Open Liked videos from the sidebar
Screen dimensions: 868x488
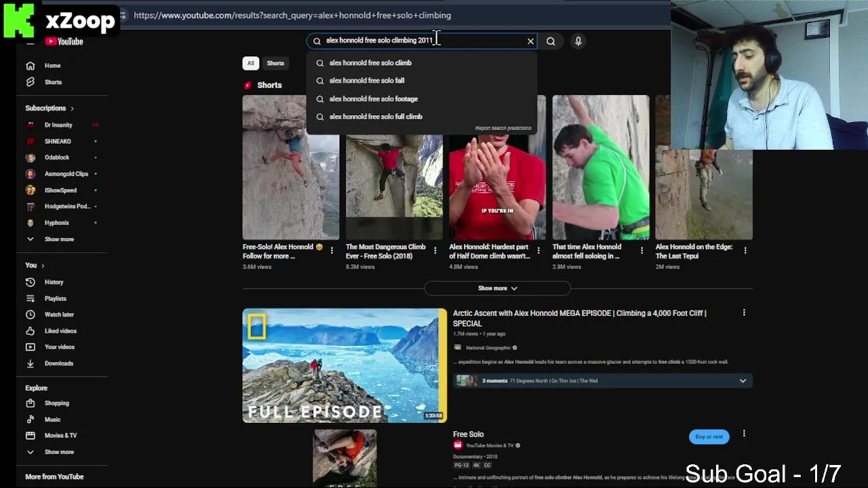(62, 331)
